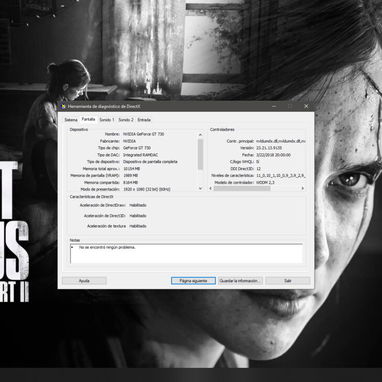Click the Tipo de chip 'GeForce GT 730' value
Viewport: 382px width, 382px height.
pyautogui.click(x=137, y=148)
